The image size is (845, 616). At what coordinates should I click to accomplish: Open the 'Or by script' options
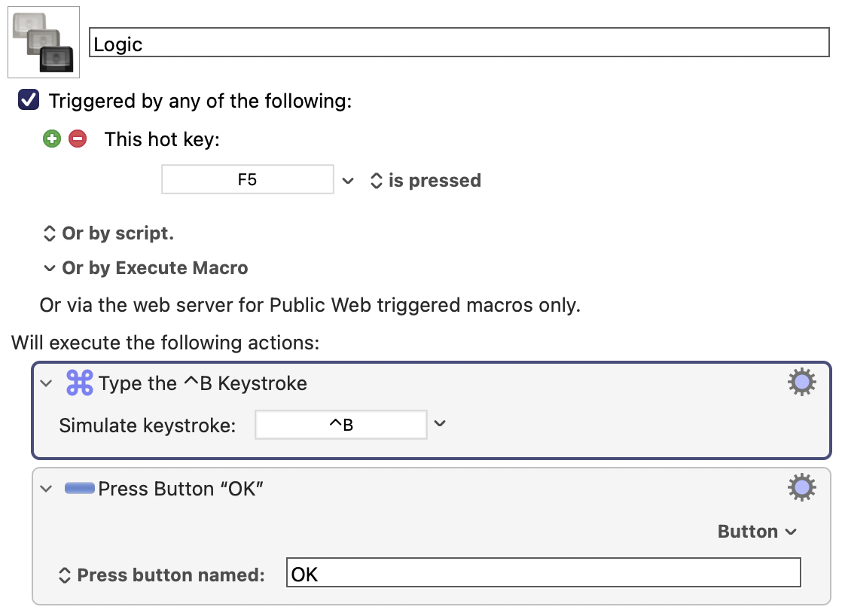(108, 233)
